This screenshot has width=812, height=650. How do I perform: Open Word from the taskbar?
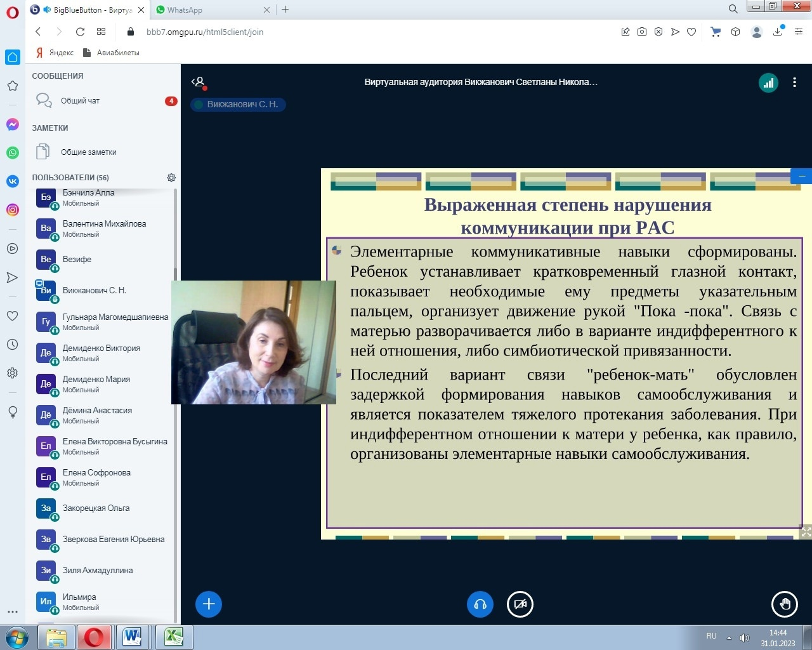click(x=132, y=637)
